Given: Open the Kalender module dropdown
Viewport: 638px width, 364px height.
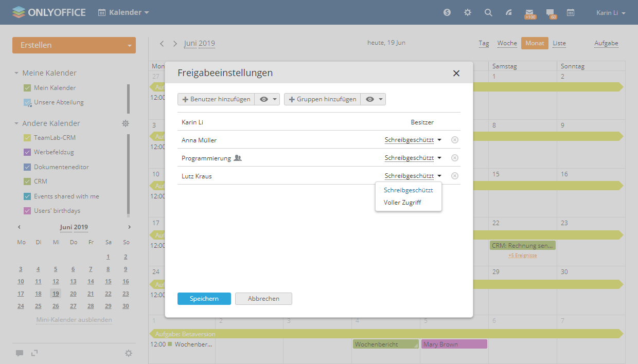Looking at the screenshot, I should [x=124, y=12].
